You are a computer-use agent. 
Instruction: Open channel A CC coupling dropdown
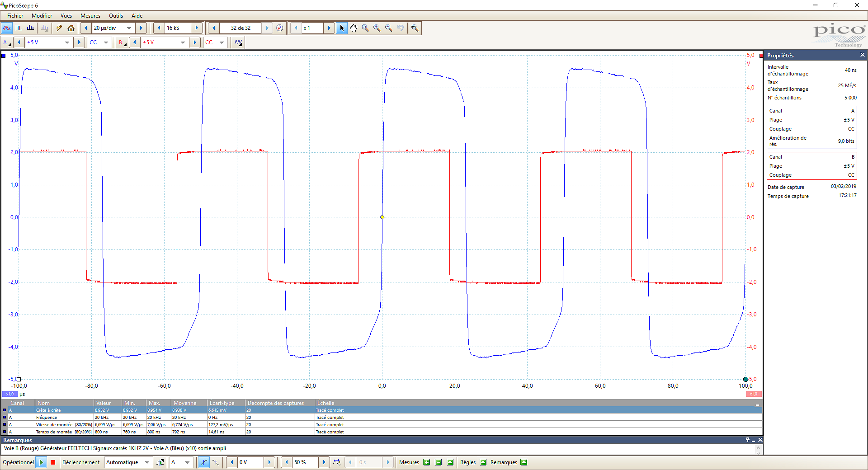106,42
